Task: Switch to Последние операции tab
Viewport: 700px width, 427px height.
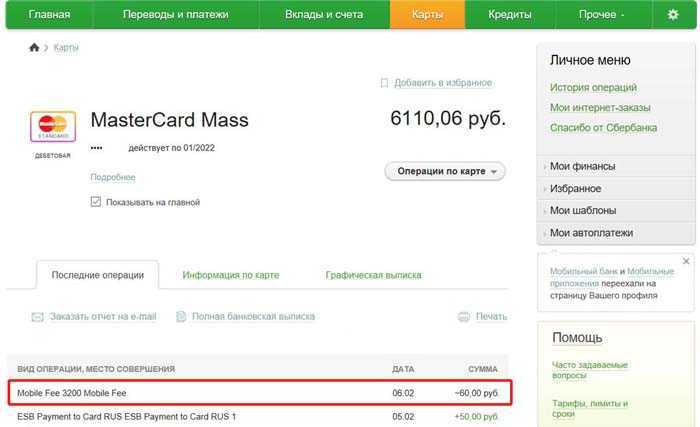Action: pos(98,275)
